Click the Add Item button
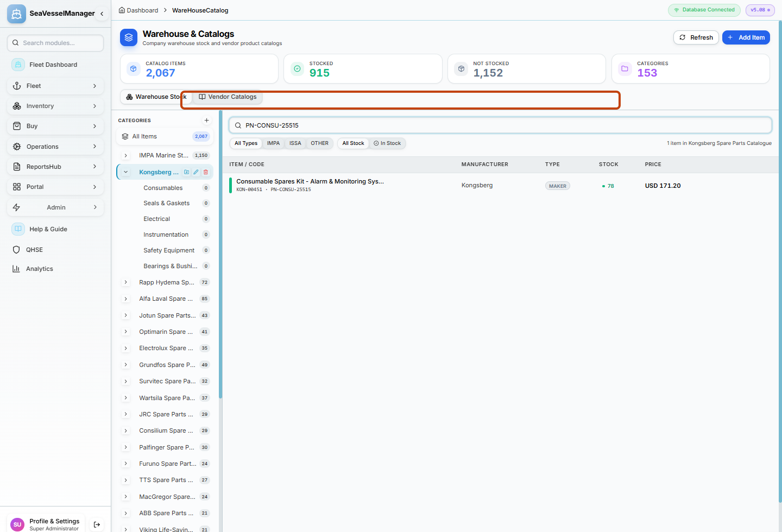 pyautogui.click(x=746, y=37)
